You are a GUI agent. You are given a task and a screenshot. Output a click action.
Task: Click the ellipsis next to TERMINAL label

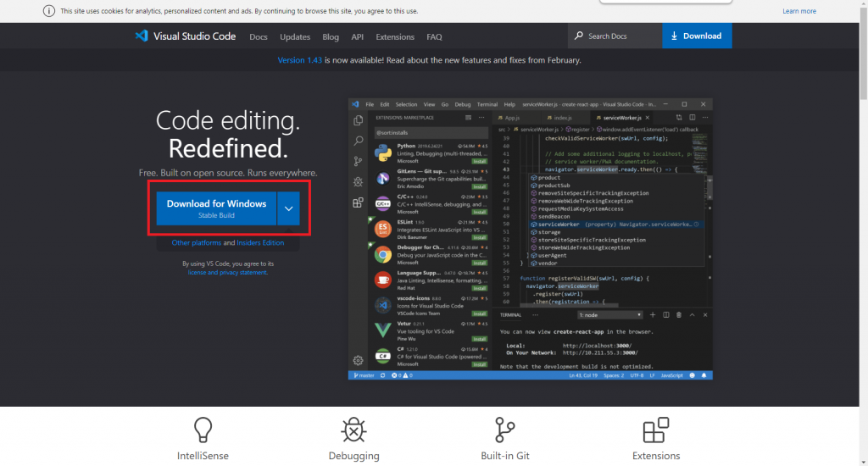(x=536, y=315)
